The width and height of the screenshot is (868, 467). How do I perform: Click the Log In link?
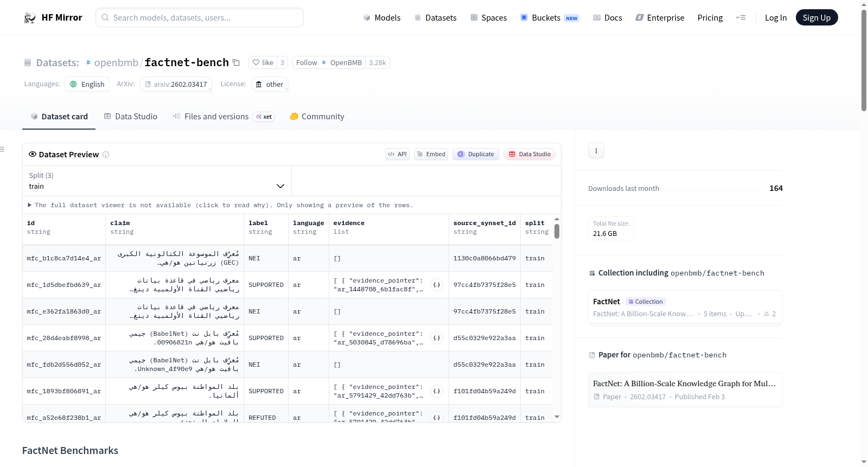pos(776,18)
